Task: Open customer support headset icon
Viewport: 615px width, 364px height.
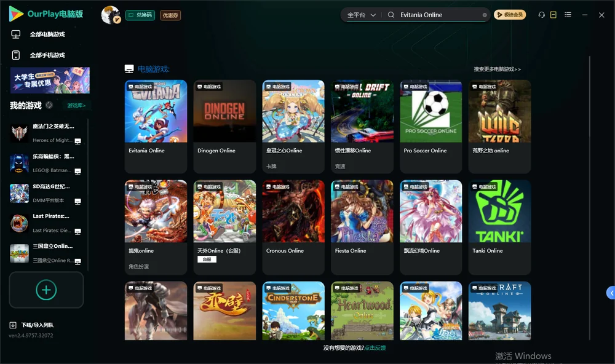Action: point(541,15)
